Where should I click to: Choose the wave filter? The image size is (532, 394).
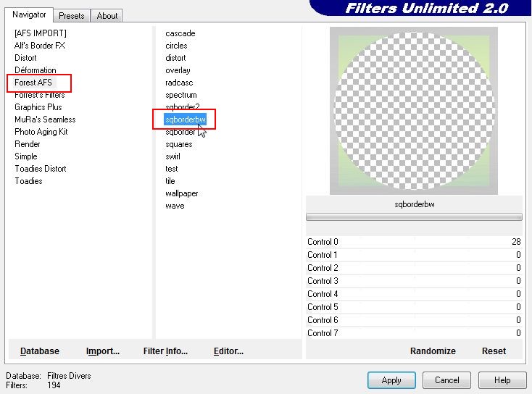(175, 206)
